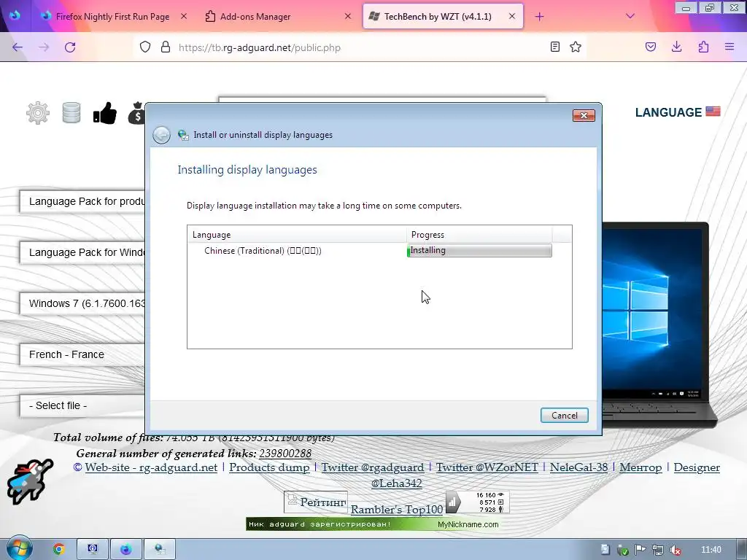
Task: Click the muted volume tray icon
Action: point(675,550)
